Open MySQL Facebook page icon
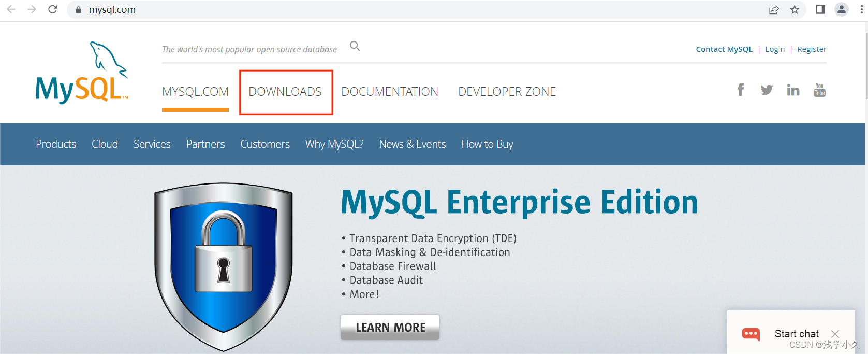The image size is (868, 354). (x=741, y=90)
